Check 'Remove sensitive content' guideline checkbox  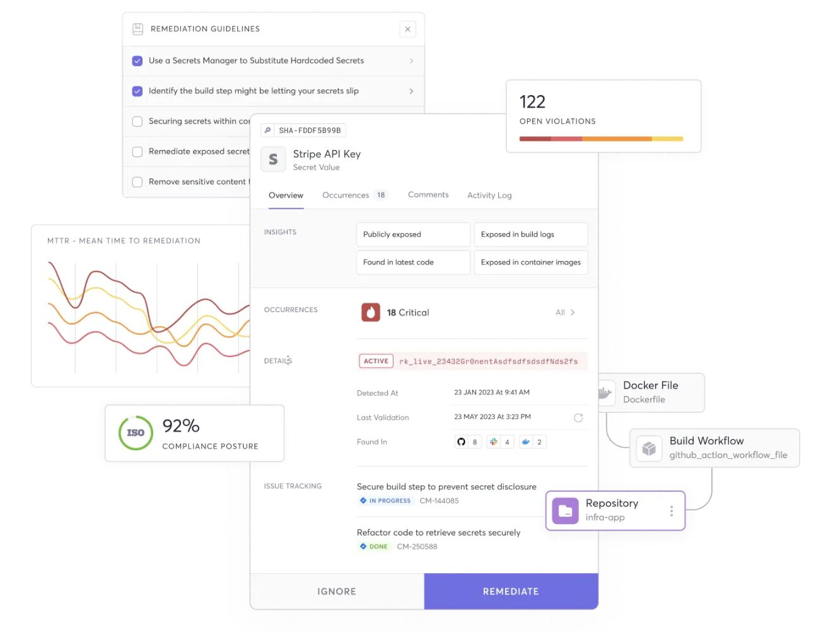point(137,182)
